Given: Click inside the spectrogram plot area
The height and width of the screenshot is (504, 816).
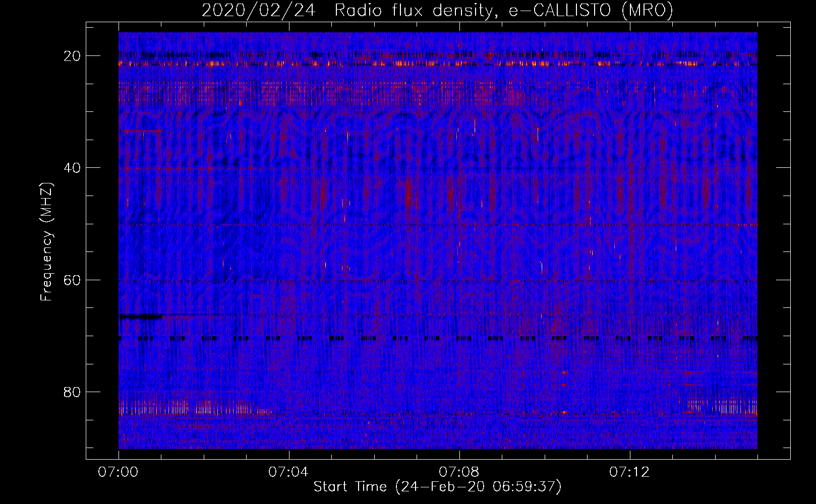Looking at the screenshot, I should 438,240.
